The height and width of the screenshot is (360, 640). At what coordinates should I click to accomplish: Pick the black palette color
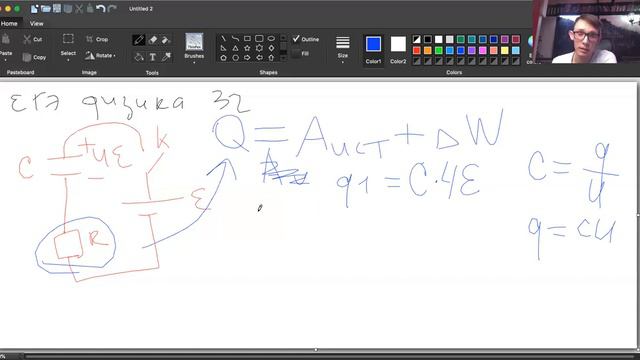pyautogui.click(x=427, y=39)
